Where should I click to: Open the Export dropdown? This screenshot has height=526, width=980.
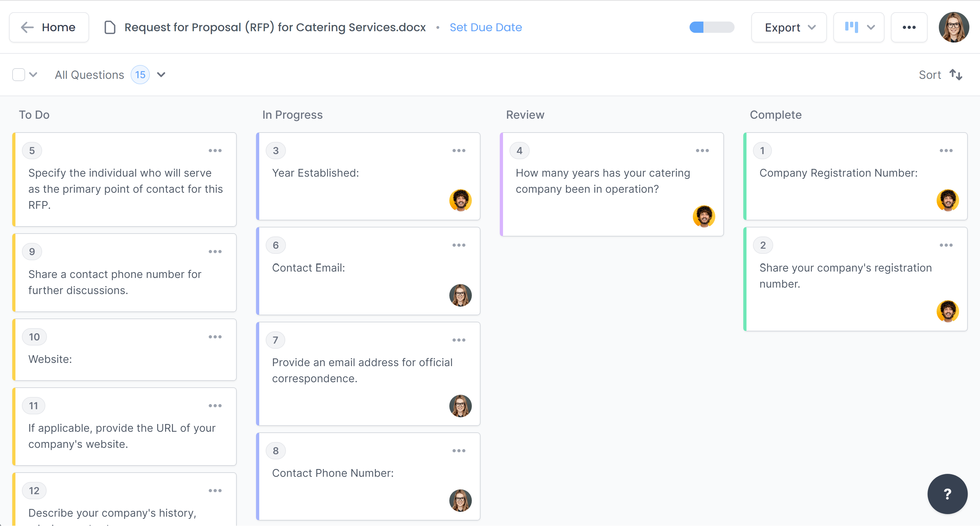tap(789, 27)
